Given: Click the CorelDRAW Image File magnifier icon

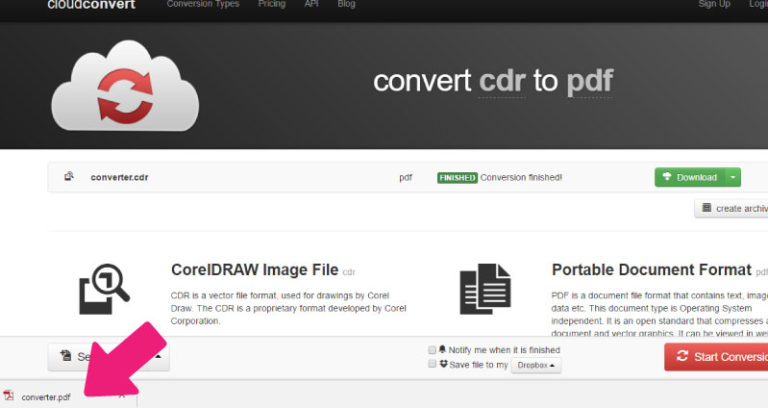Looking at the screenshot, I should tap(104, 289).
